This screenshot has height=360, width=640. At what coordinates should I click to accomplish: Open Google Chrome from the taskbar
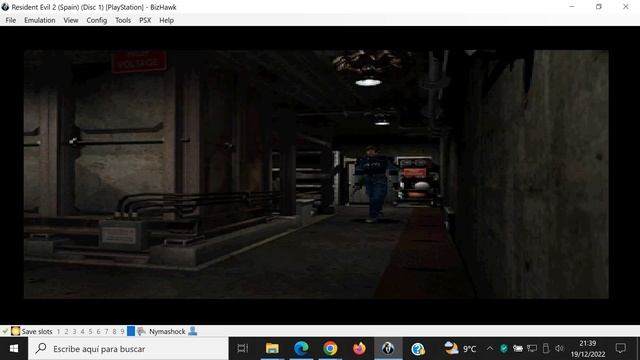coord(330,349)
